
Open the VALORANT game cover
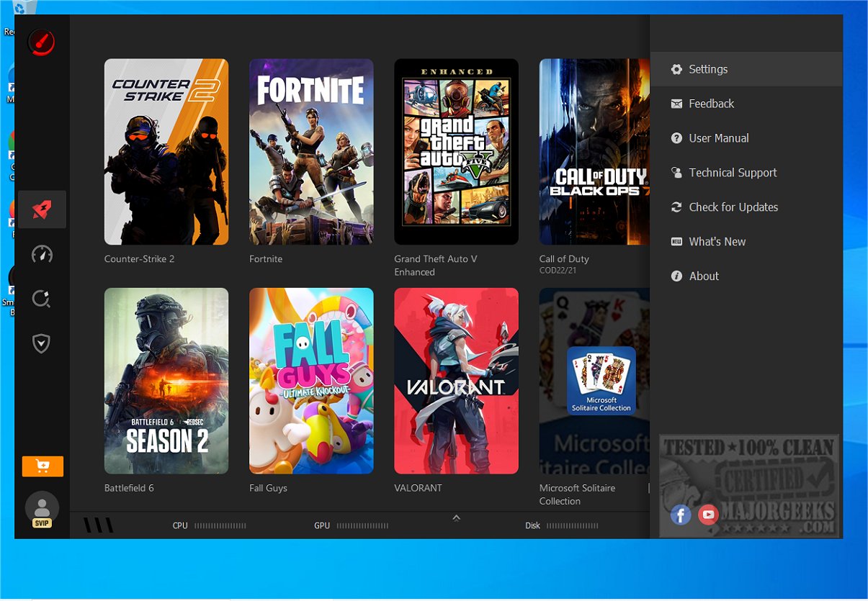[456, 381]
